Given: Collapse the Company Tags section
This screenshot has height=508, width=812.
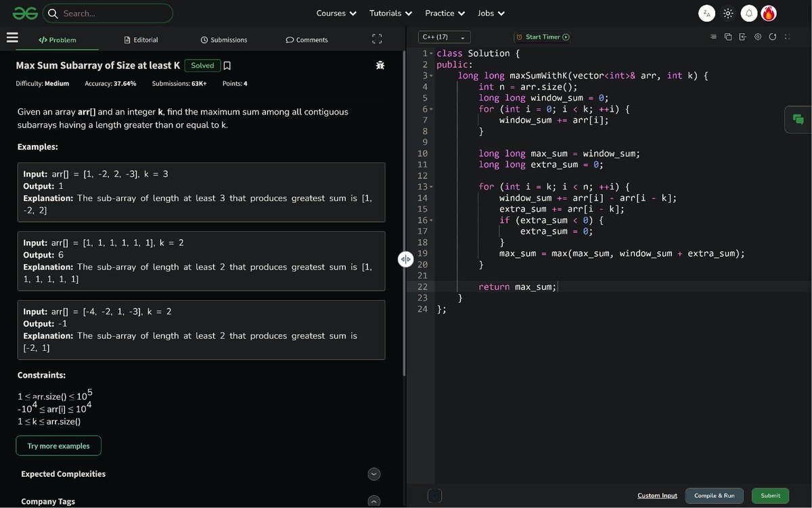Looking at the screenshot, I should coord(374,501).
